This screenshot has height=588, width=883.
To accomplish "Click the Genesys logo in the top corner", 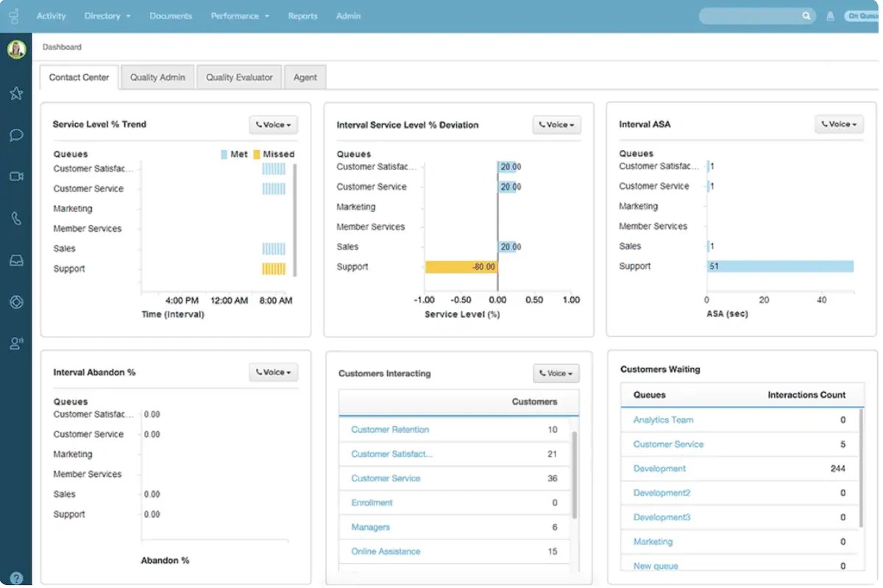I will pyautogui.click(x=14, y=15).
